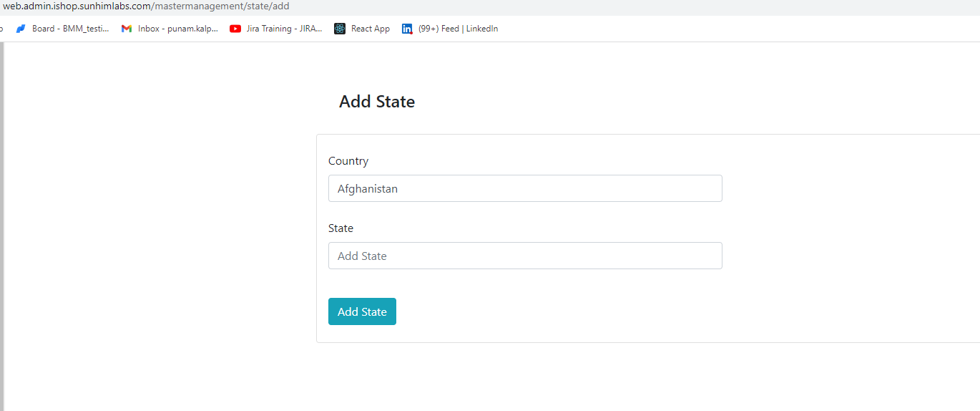The height and width of the screenshot is (411, 980).
Task: Click the State field label
Action: 340,228
